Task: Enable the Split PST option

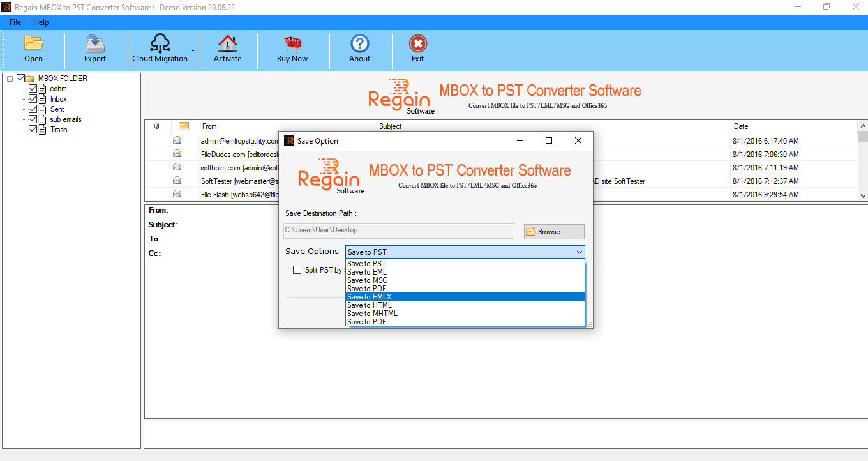Action: [297, 269]
